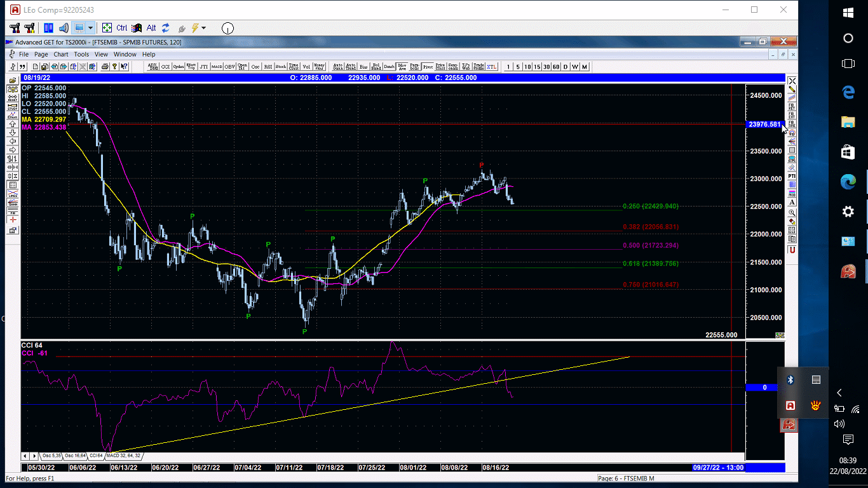This screenshot has width=868, height=488.
Task: Set timeframe to 60 minutes
Action: pos(555,66)
